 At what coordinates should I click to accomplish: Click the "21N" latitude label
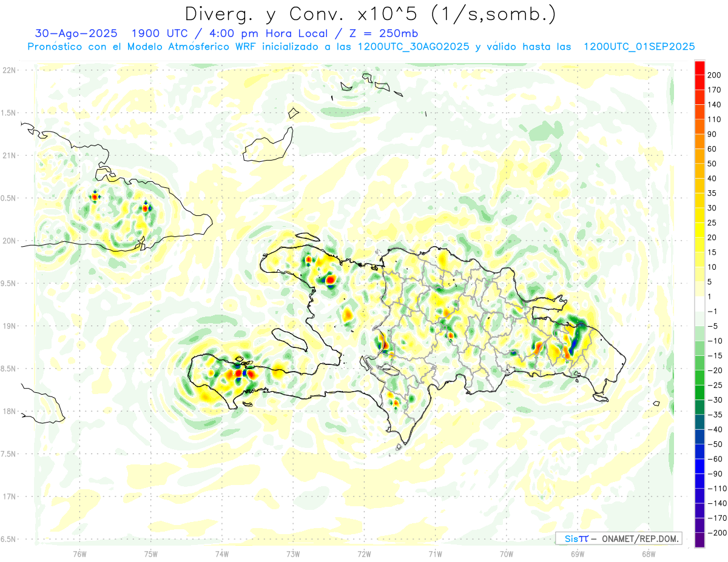click(x=8, y=155)
